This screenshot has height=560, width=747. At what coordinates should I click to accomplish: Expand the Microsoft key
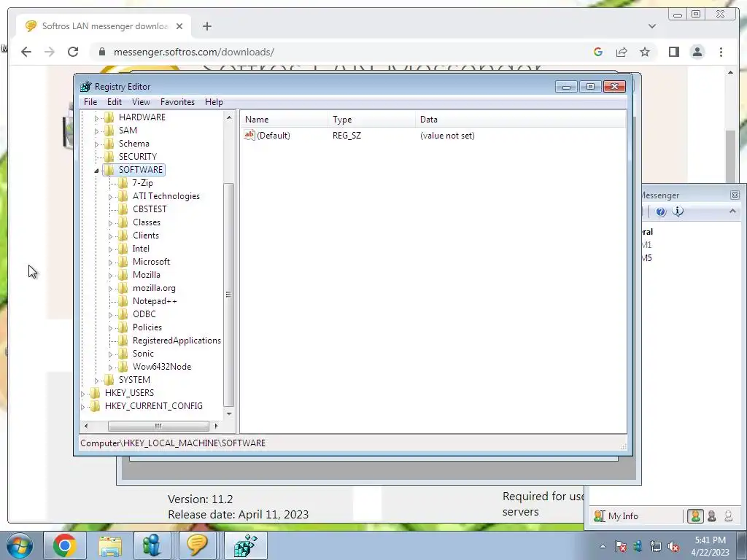tap(110, 262)
